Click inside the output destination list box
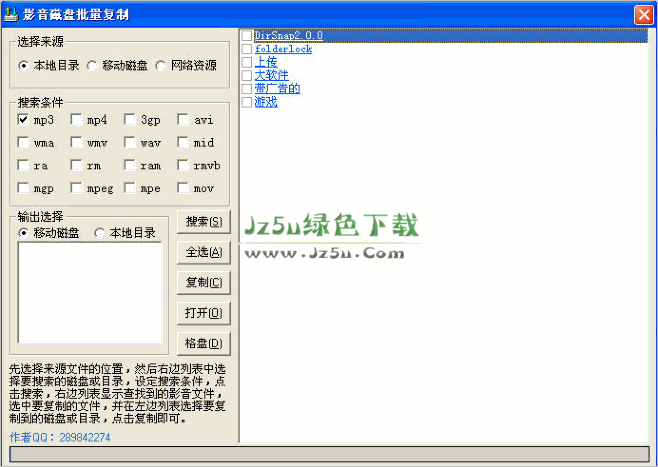 90,293
